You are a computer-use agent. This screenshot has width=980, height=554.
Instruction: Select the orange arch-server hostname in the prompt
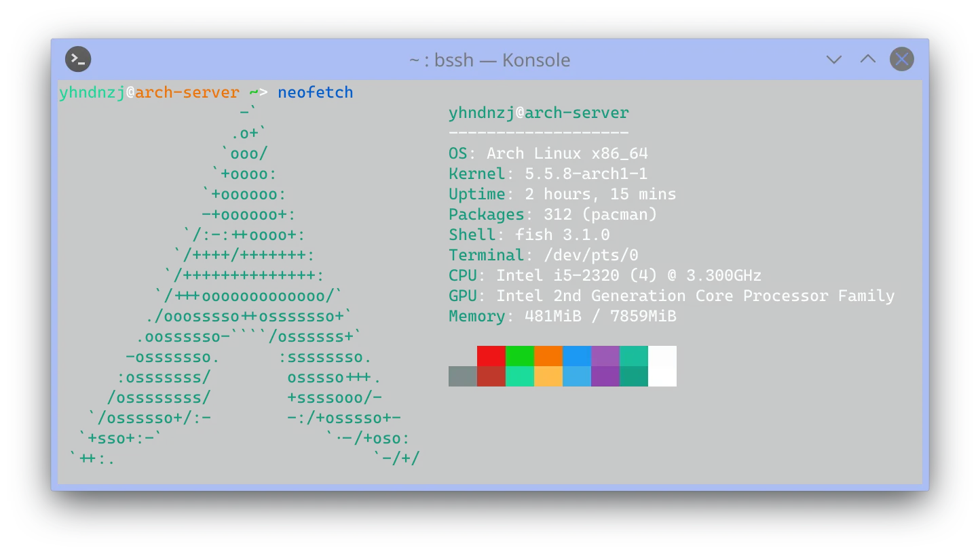(x=187, y=92)
